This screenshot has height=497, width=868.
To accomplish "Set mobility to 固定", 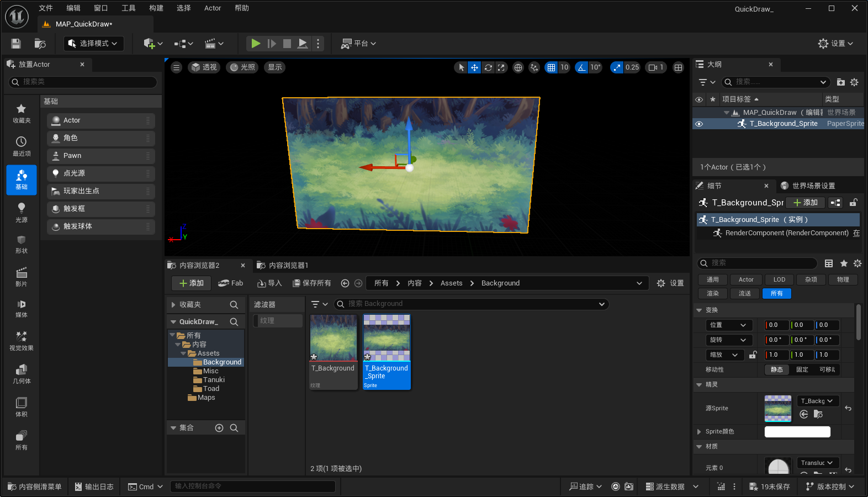I will 802,370.
